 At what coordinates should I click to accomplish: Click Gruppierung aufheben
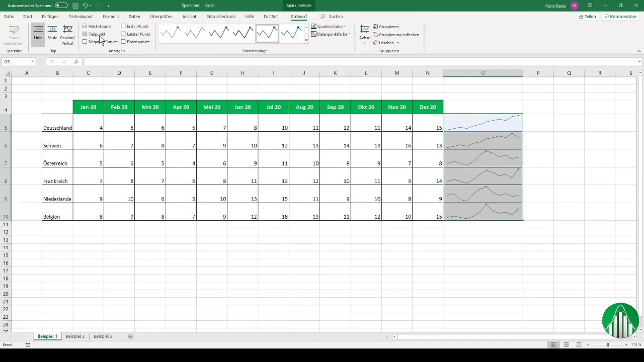[395, 35]
